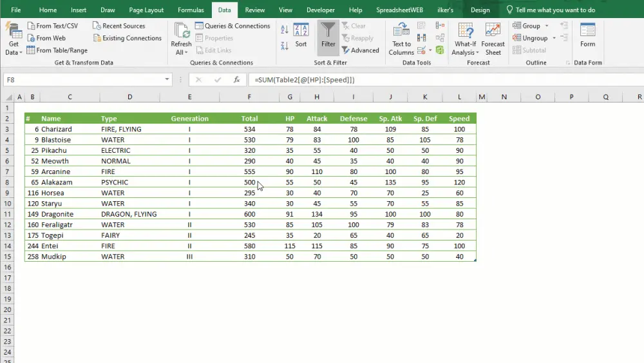Open Existing Connections
The image size is (644, 363).
point(128,38)
